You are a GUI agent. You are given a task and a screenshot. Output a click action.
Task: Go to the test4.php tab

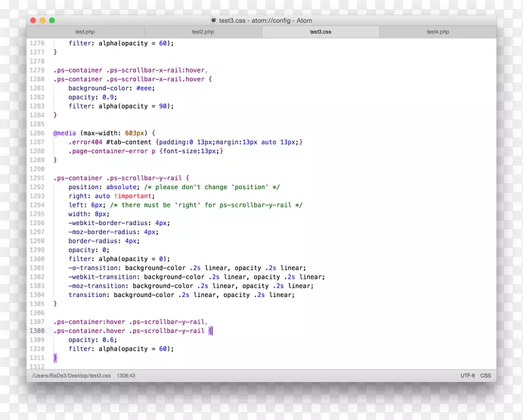pos(437,31)
